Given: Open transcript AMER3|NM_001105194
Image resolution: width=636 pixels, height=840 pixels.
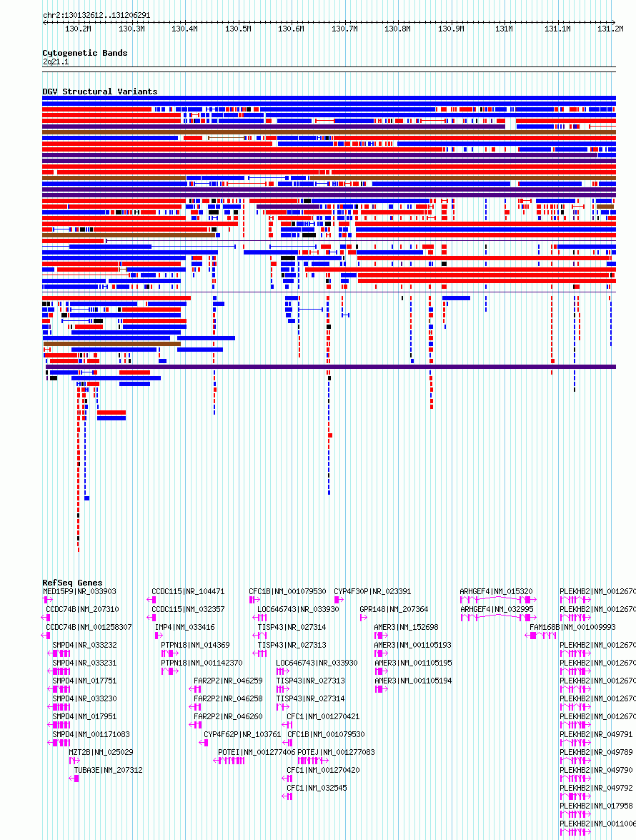Looking at the screenshot, I should (413, 681).
